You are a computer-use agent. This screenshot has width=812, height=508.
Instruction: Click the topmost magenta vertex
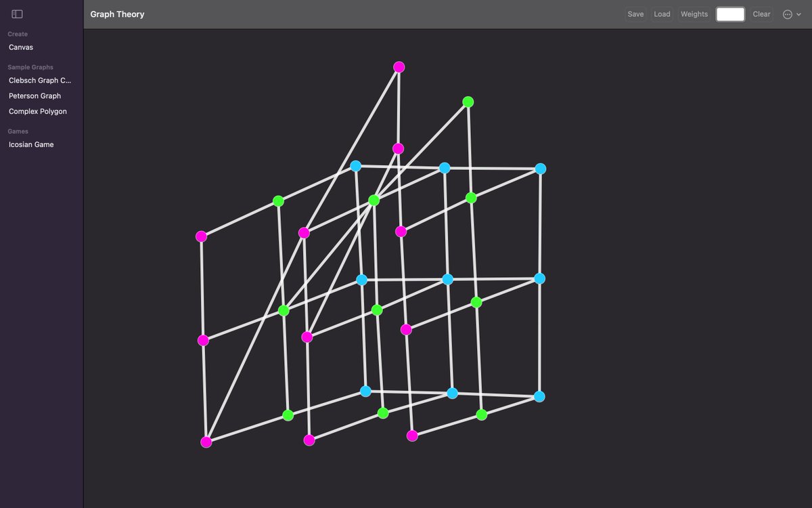pos(399,66)
